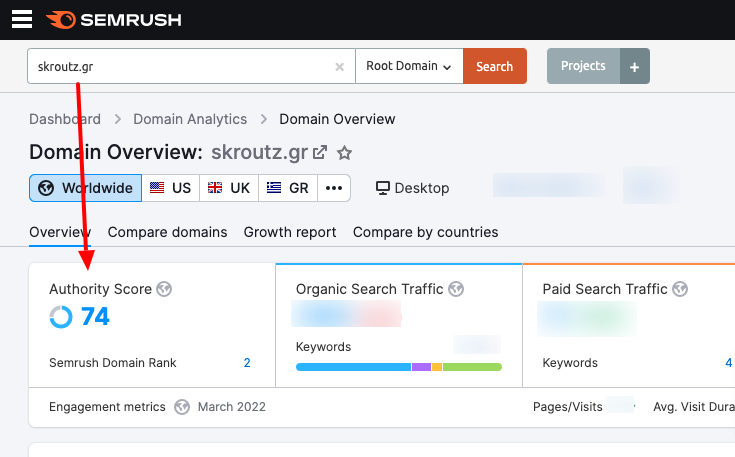Screen dimensions: 735x457
Task: Click the Desktop monitor icon
Action: click(382, 188)
